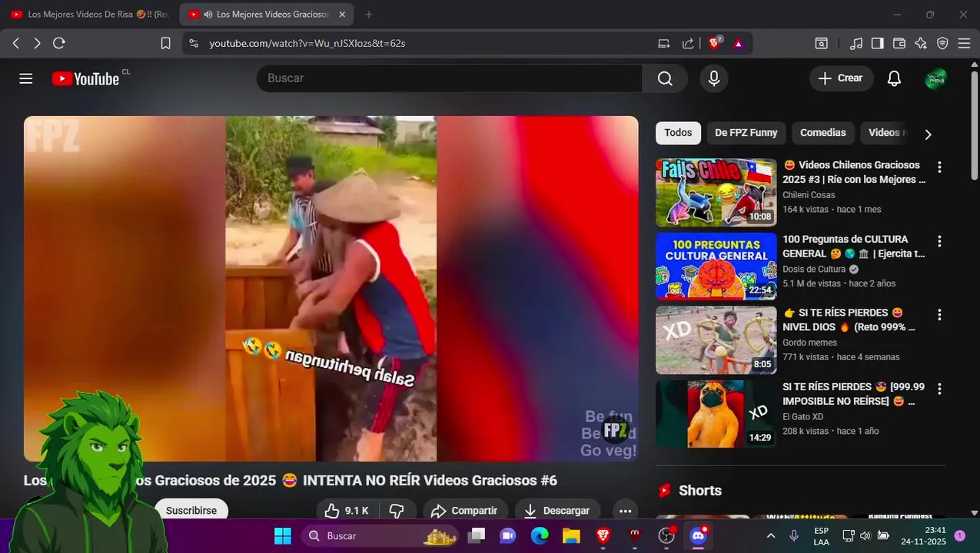Click the Dosis de Cultura channel name
This screenshot has height=553, width=980.
814,270
